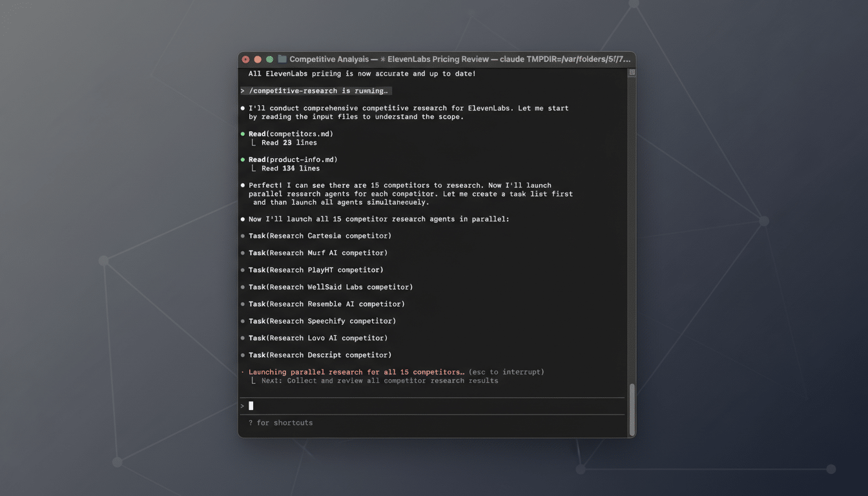The image size is (868, 496).
Task: Click the command input prompt at the bottom
Action: pyautogui.click(x=251, y=406)
